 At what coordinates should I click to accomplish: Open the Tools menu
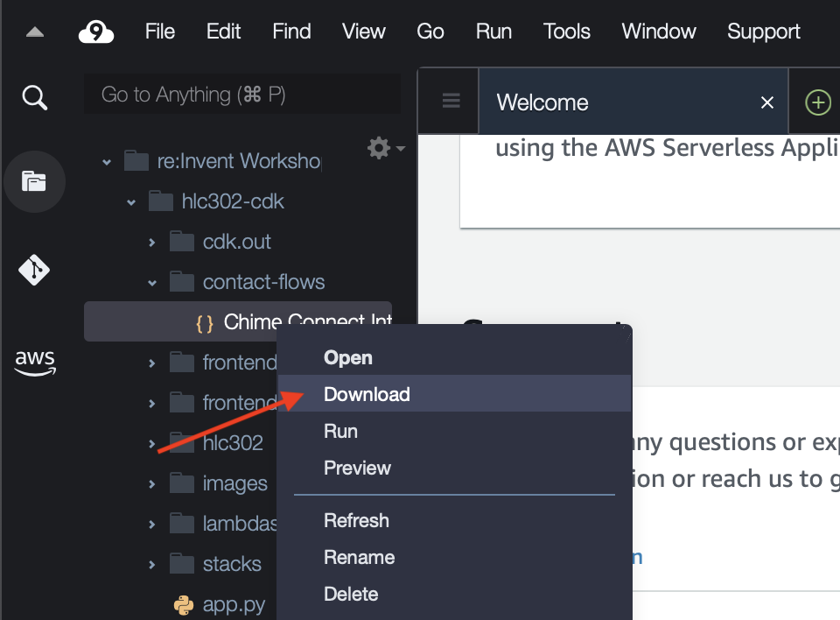tap(566, 32)
